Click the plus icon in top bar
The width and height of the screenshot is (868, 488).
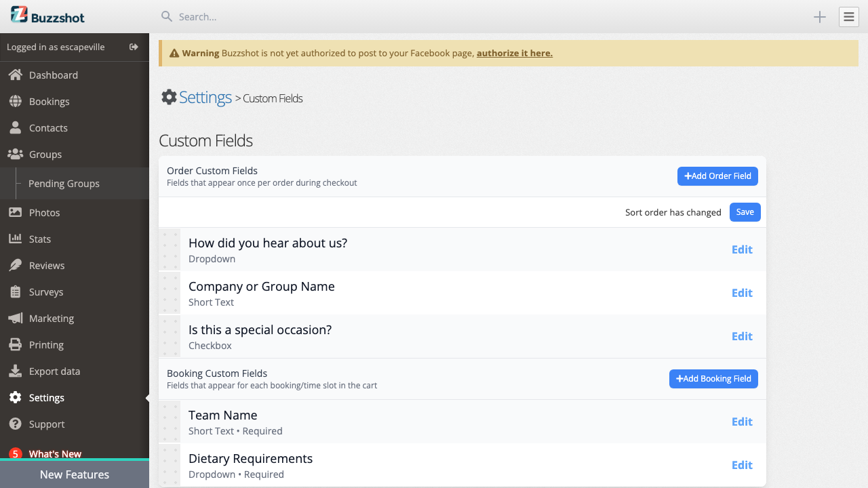point(819,17)
